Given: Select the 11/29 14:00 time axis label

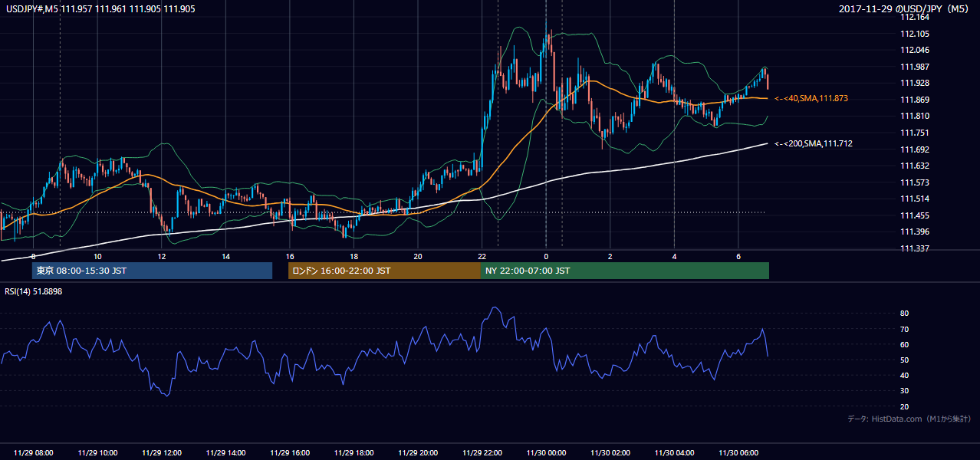Looking at the screenshot, I should pyautogui.click(x=226, y=453).
